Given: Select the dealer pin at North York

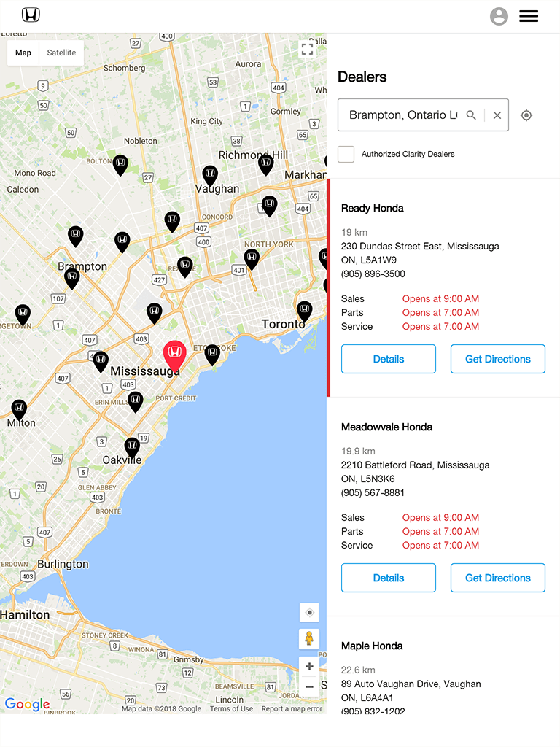Looking at the screenshot, I should point(252,260).
